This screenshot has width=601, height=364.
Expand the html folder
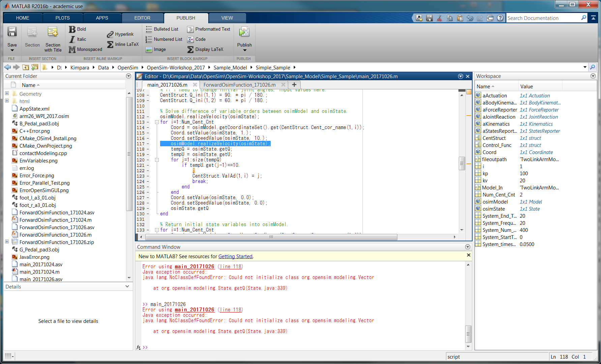point(7,101)
